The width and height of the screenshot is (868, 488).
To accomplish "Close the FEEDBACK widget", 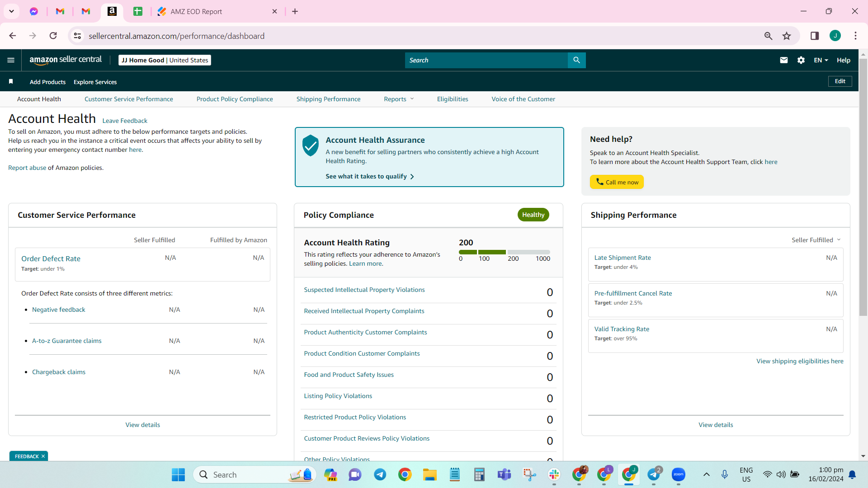I will pos(43,456).
